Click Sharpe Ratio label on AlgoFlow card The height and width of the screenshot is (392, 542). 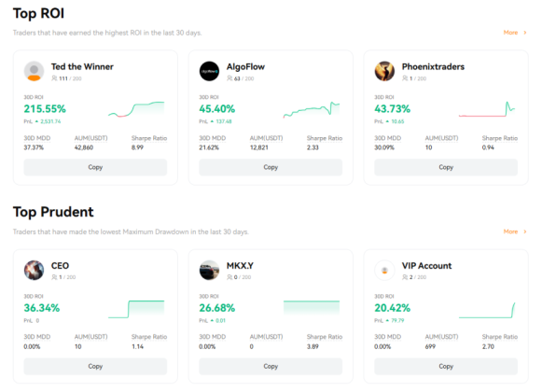(x=325, y=138)
